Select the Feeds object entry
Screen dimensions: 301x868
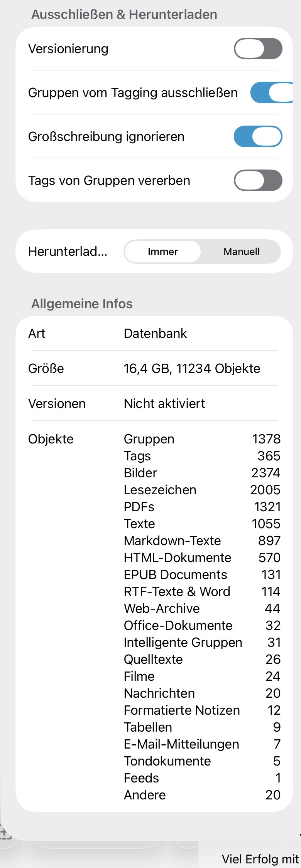coord(141,778)
